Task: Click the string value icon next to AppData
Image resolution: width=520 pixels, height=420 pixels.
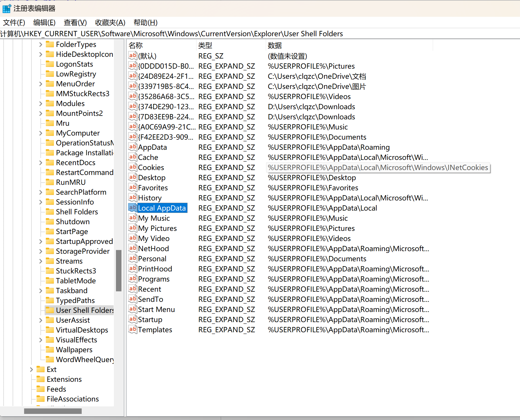Action: [133, 147]
